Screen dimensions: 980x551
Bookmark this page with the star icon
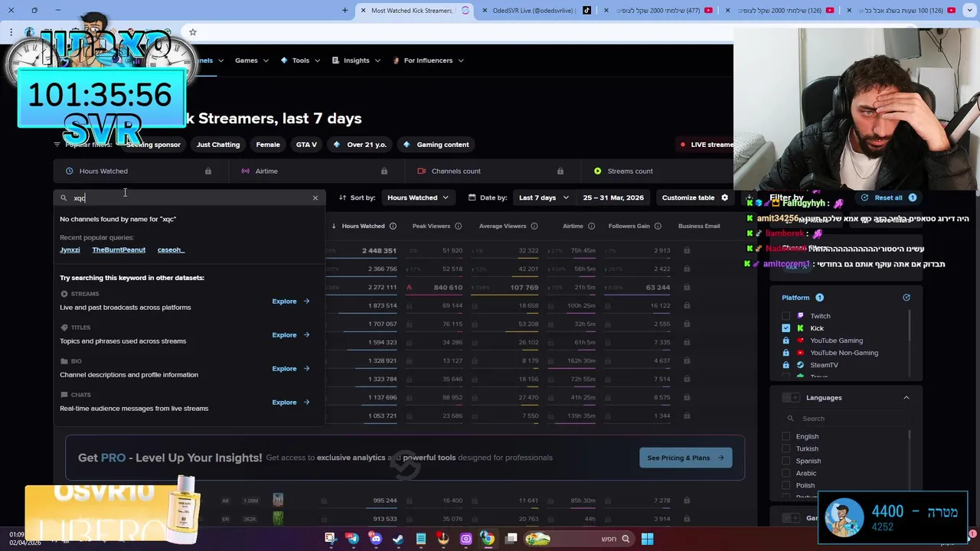coord(193,32)
